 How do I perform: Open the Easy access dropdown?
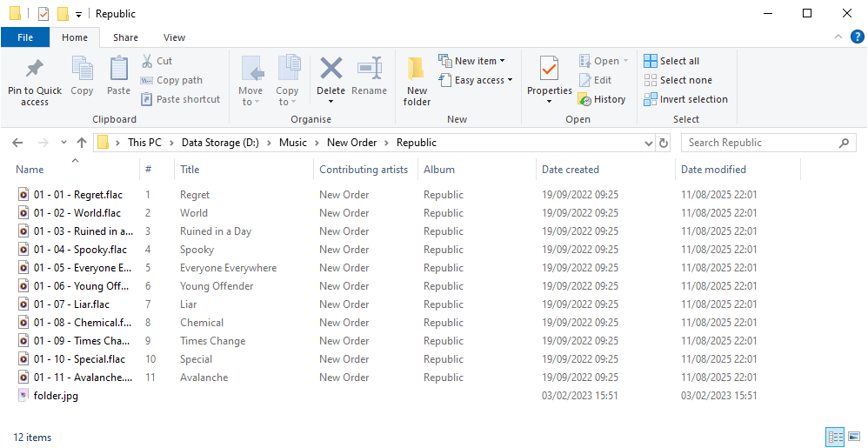pos(510,80)
